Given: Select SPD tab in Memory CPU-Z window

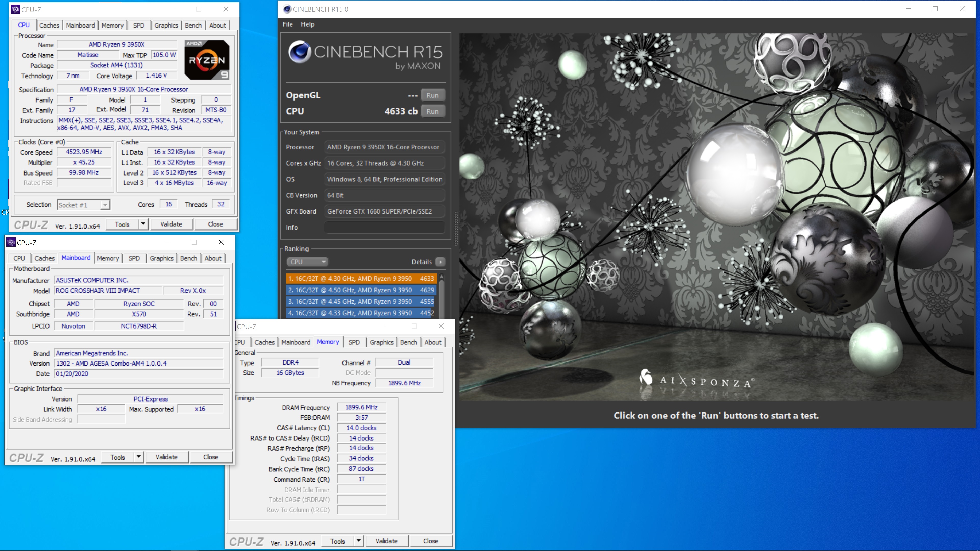Looking at the screenshot, I should point(354,342).
